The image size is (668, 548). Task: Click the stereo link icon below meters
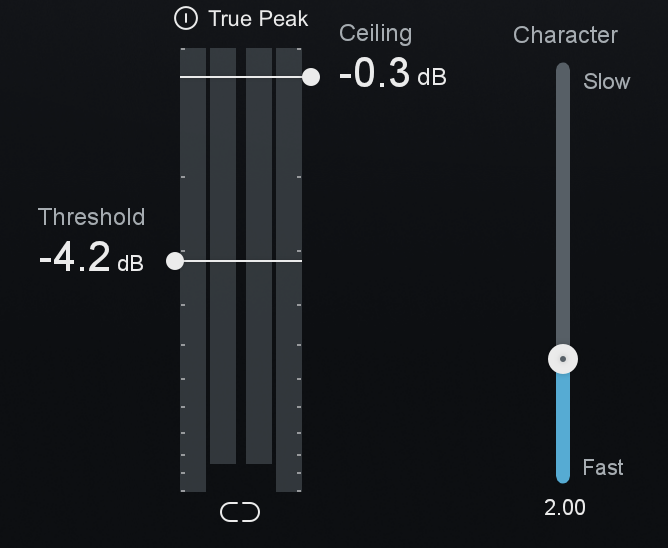(240, 512)
